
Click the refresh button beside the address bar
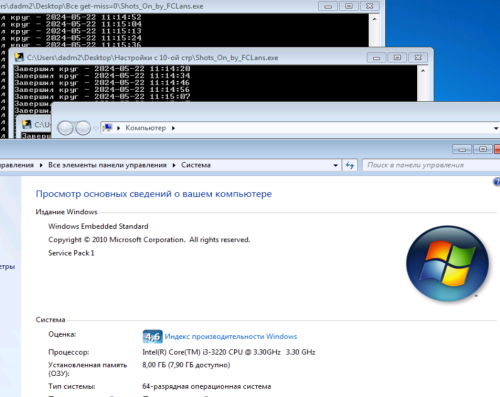(350, 165)
